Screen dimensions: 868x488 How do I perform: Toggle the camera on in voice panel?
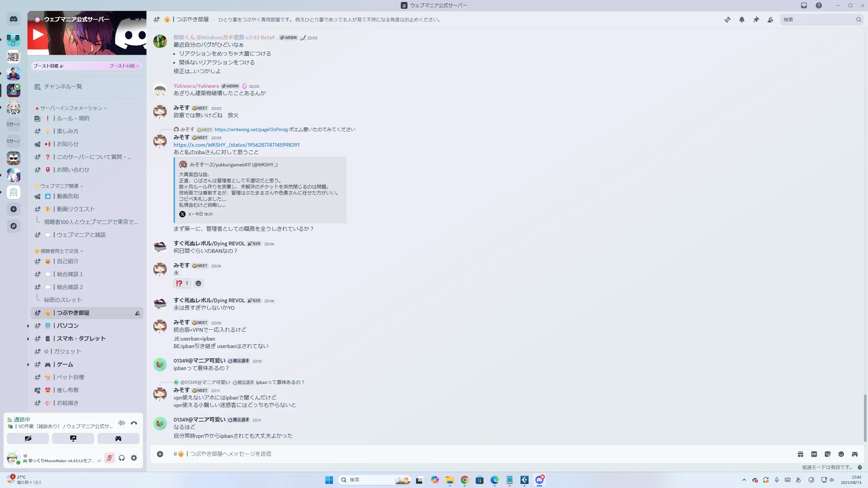tap(28, 439)
